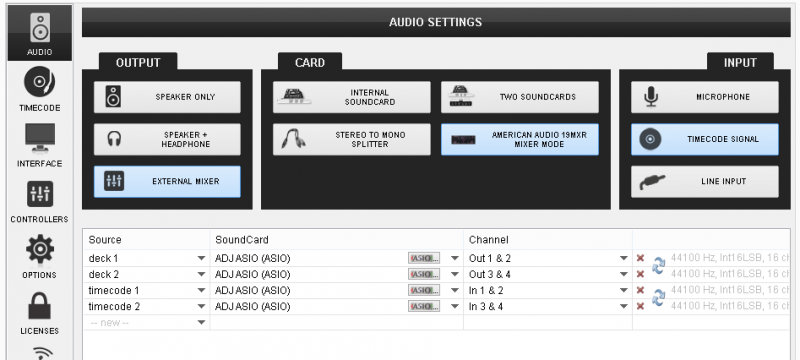800x360 pixels.
Task: Select Speaker Only output mode
Action: pos(167,97)
